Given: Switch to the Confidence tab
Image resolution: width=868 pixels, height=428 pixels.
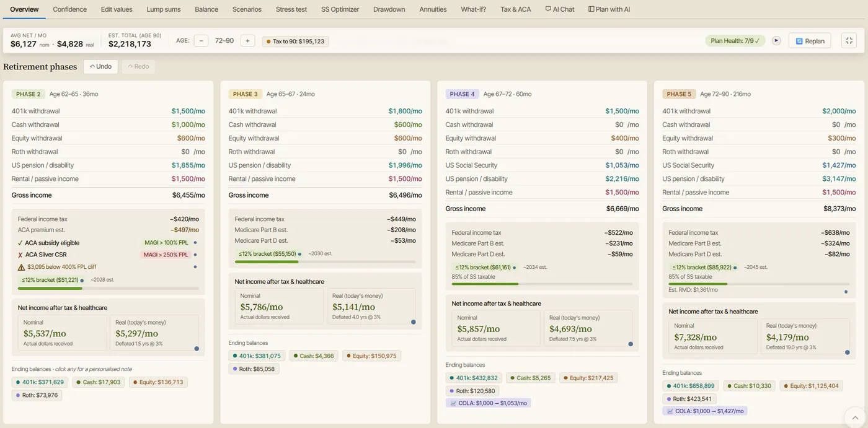Looking at the screenshot, I should 70,9.
